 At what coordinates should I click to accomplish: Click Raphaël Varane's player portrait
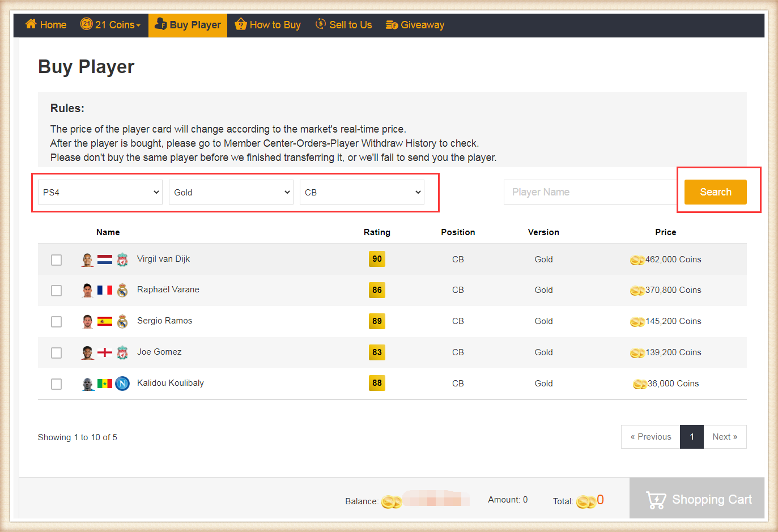click(87, 290)
